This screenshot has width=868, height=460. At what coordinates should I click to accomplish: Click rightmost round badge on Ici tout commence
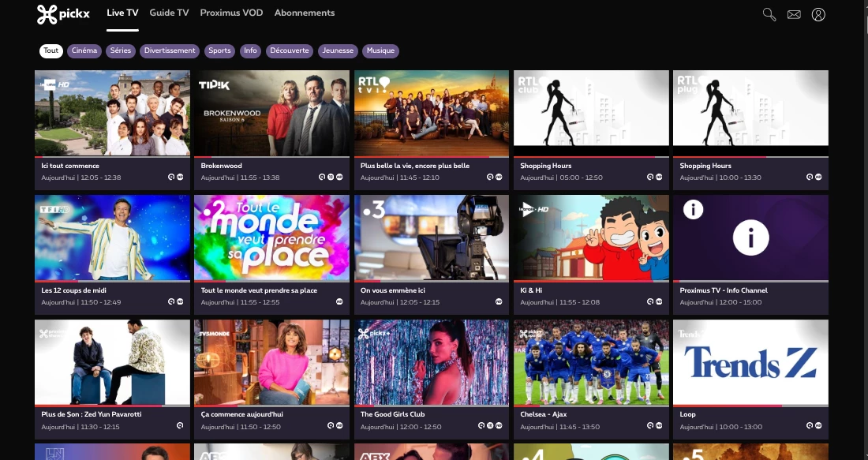click(x=180, y=178)
